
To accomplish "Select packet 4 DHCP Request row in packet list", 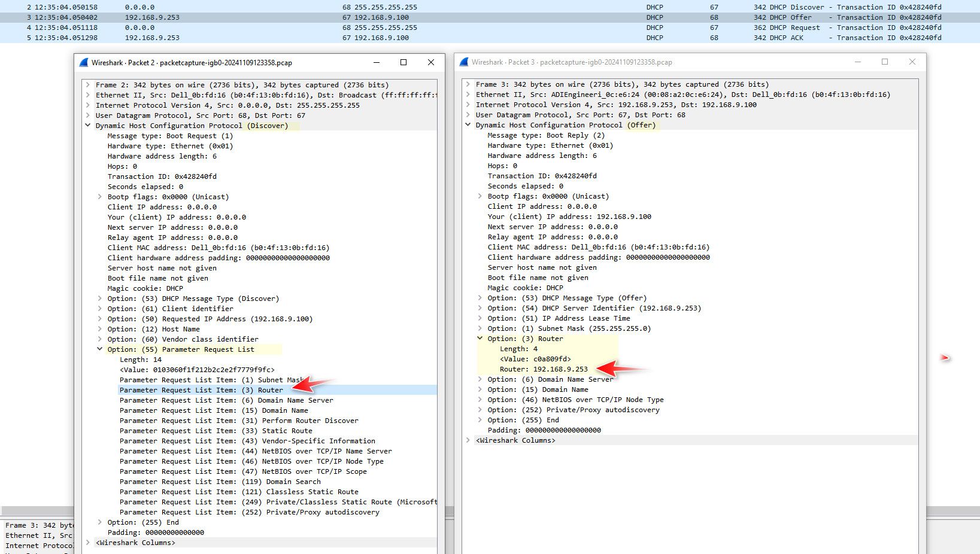I will (490, 28).
